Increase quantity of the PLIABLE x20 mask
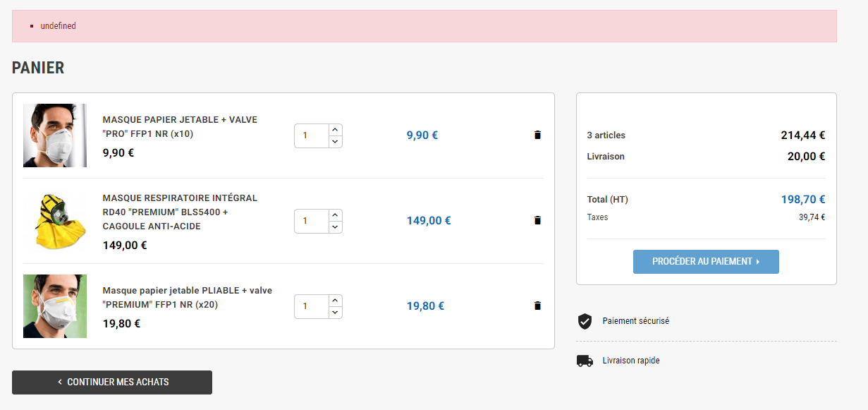The width and height of the screenshot is (868, 410). 335,301
